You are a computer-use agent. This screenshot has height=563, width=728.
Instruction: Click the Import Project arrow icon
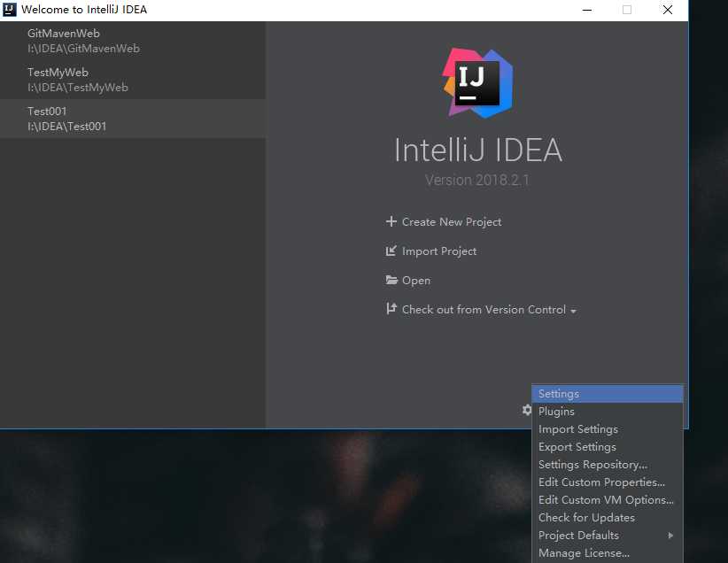[x=391, y=251]
